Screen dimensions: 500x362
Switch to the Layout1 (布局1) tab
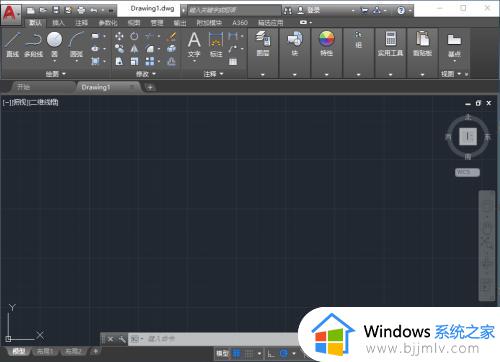pos(45,351)
